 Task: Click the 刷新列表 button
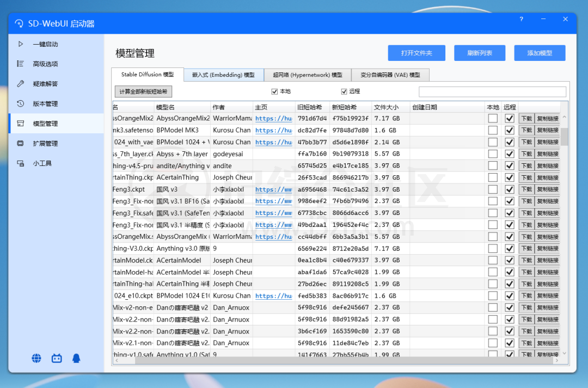point(480,53)
